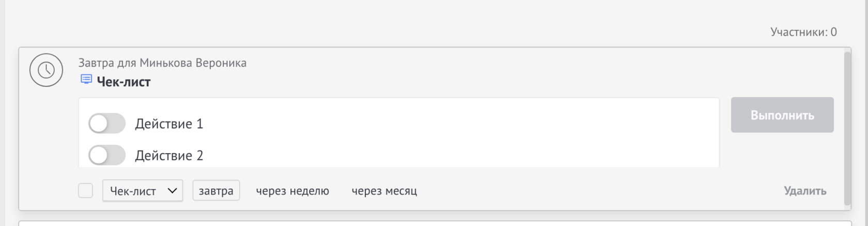Click the clock icon of the task
868x226 pixels.
[x=46, y=70]
